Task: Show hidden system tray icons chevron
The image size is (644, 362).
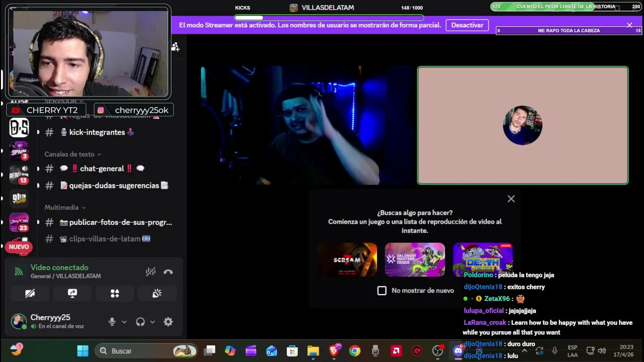Action: [524, 351]
